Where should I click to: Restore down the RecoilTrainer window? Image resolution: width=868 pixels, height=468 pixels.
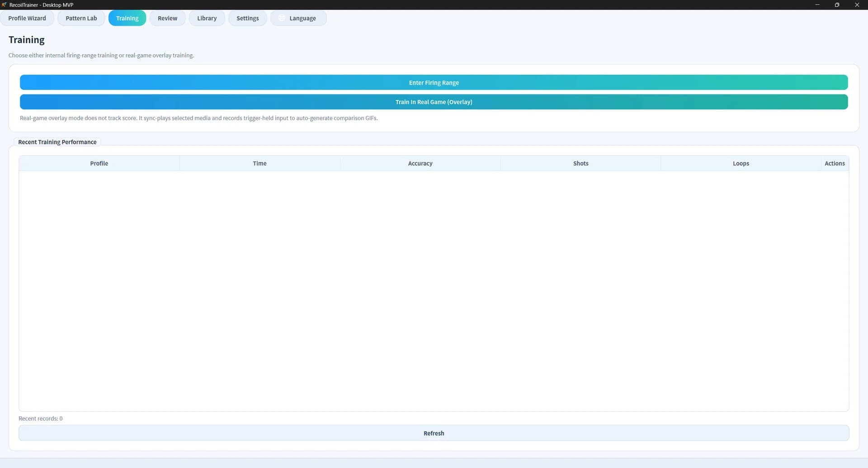pos(837,5)
